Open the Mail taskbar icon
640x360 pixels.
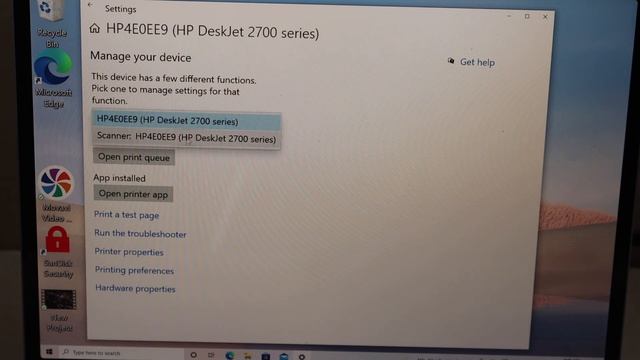283,356
